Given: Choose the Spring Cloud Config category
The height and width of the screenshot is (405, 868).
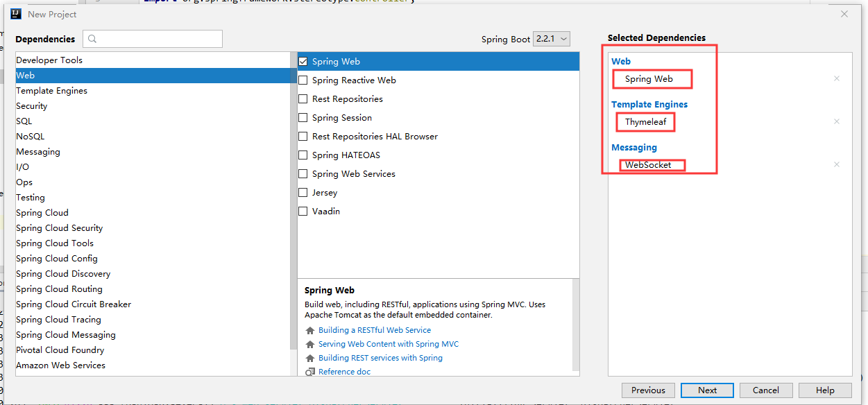Looking at the screenshot, I should [x=57, y=259].
